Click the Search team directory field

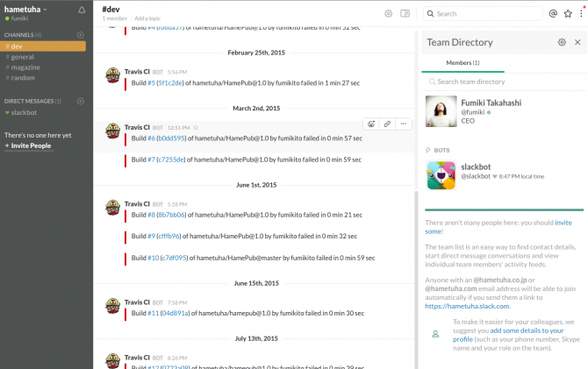505,82
